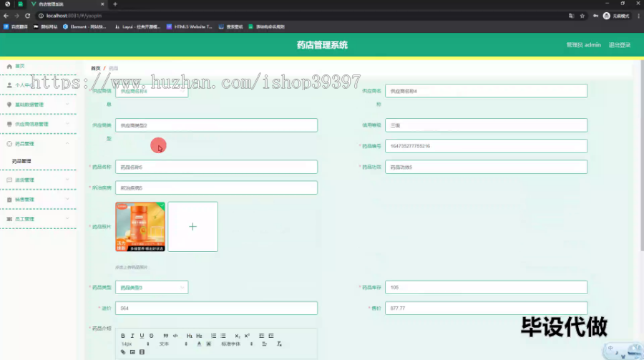644x360 pixels.
Task: Click the browser address bar URL
Action: [x=74, y=16]
